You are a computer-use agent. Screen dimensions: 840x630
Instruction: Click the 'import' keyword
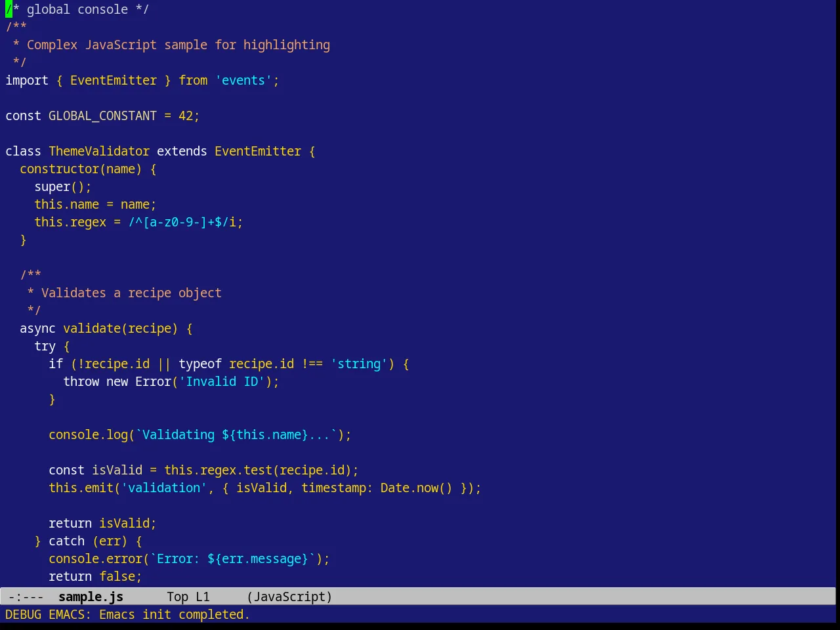click(27, 80)
